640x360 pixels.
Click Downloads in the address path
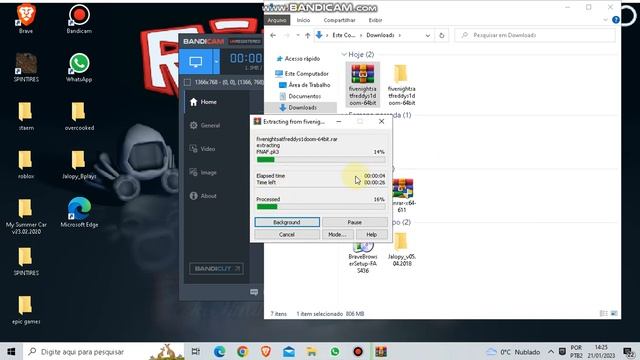tap(380, 36)
